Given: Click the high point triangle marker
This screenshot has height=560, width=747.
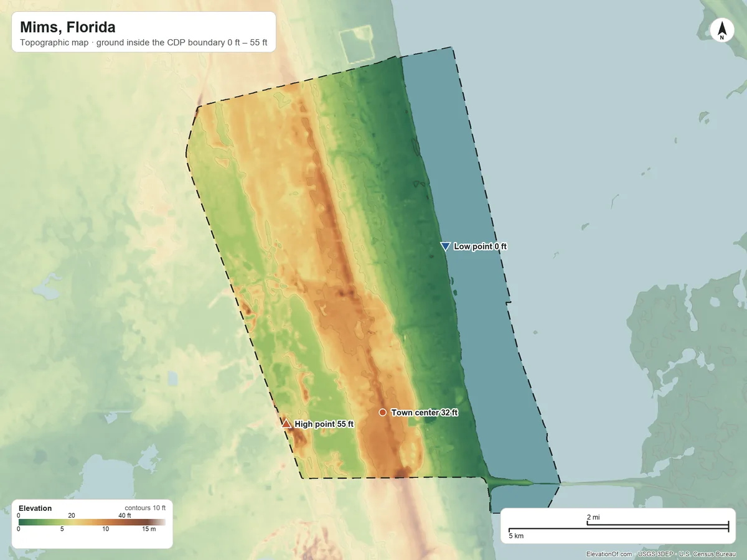Looking at the screenshot, I should tap(286, 424).
